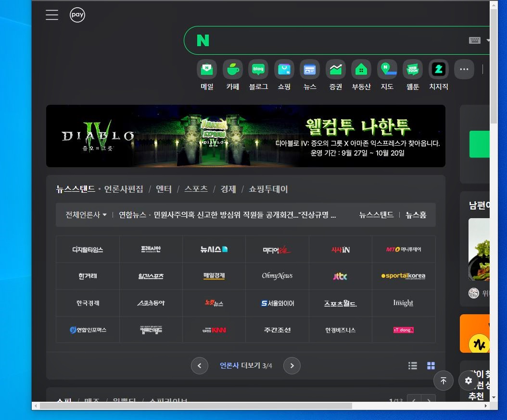This screenshot has width=507, height=420.
Task: Open the 주간조선 press logo
Action: point(277,330)
